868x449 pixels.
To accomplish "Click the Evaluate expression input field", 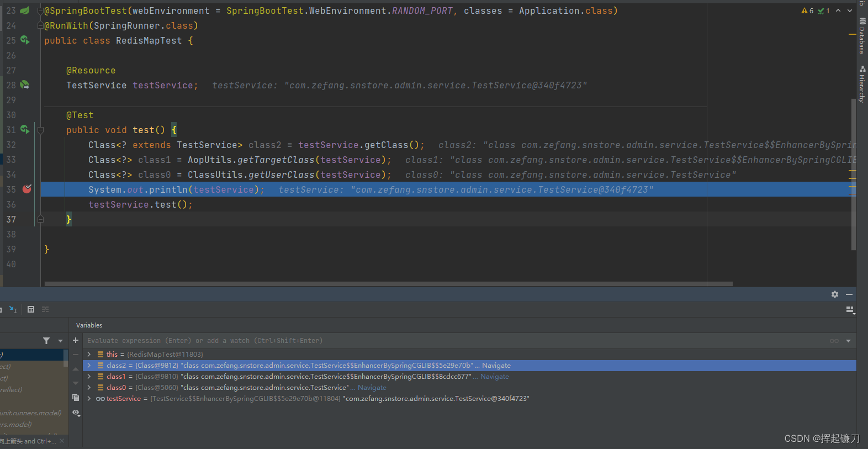I will [x=455, y=341].
